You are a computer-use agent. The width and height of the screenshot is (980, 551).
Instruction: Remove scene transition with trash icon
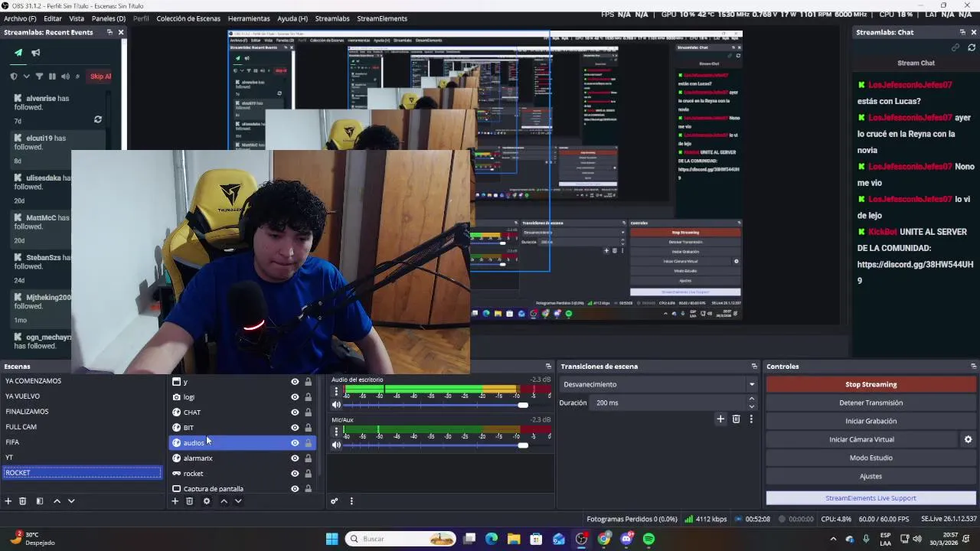pos(736,419)
